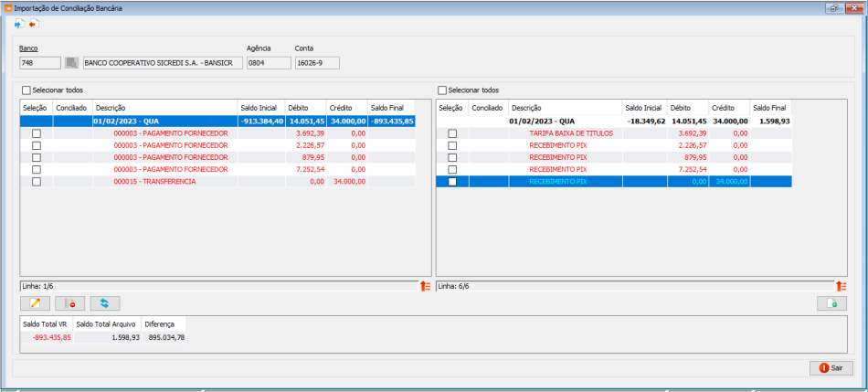Click the Diferença column header
This screenshot has width=868, height=392.
click(x=164, y=323)
